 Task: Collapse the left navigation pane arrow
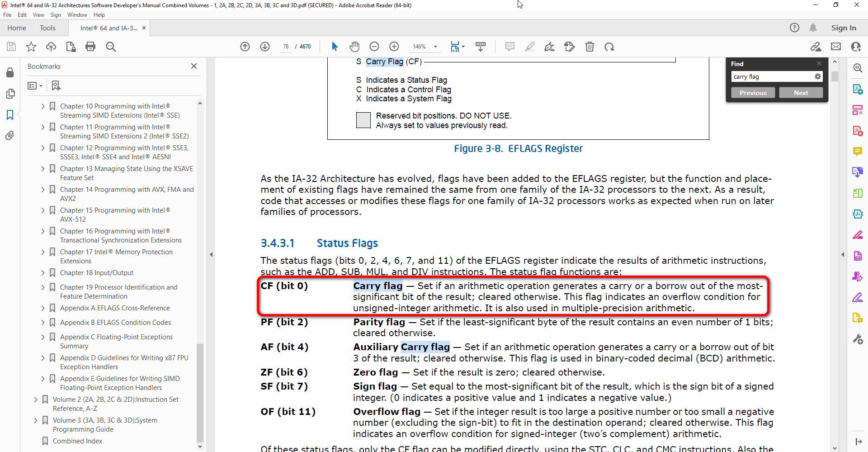pyautogui.click(x=211, y=254)
